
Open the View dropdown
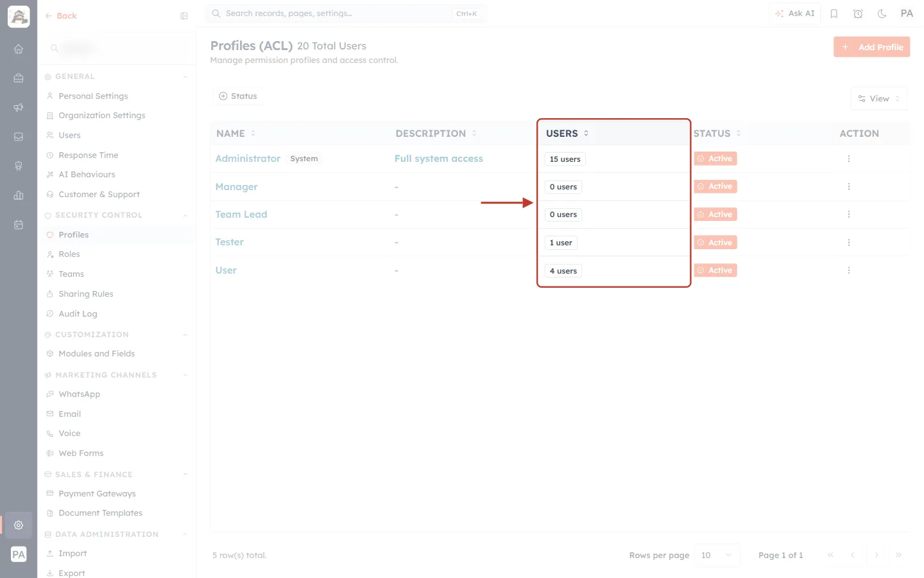879,99
